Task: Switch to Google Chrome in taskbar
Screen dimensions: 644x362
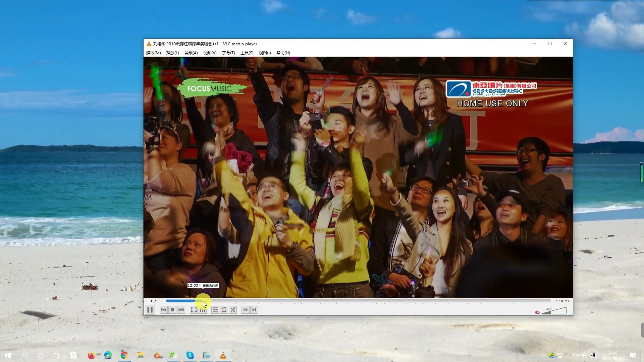Action: point(124,355)
